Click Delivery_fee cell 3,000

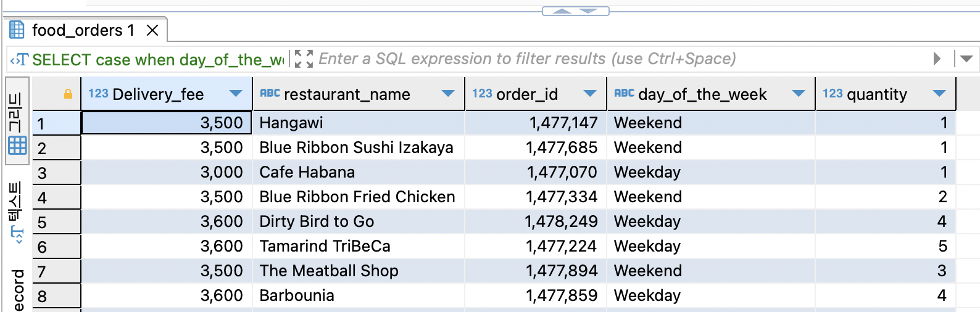tap(167, 172)
